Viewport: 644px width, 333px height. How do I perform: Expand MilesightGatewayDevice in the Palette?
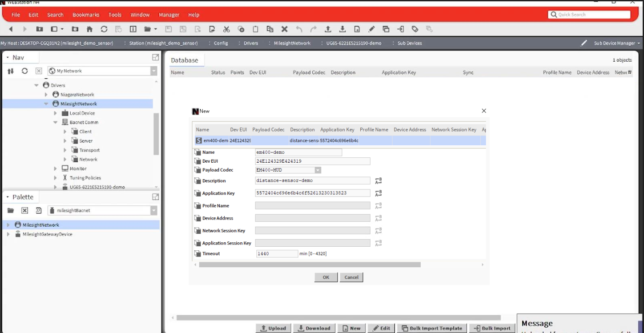click(8, 234)
